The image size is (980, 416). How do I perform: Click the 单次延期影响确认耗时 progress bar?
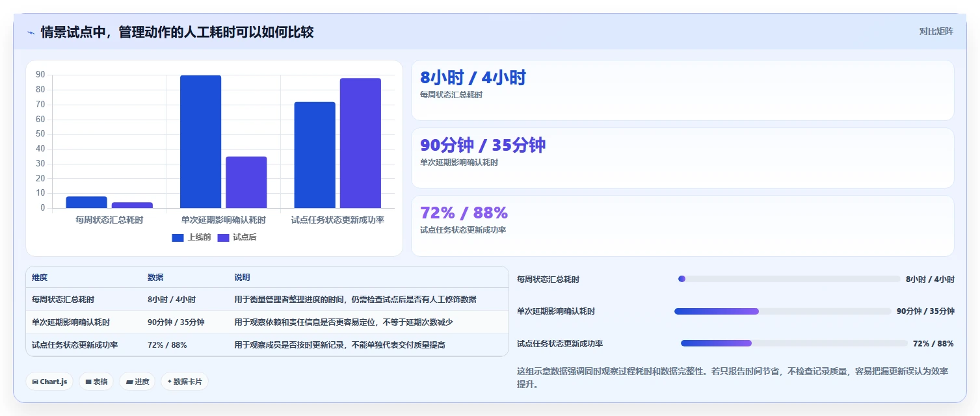coord(783,311)
